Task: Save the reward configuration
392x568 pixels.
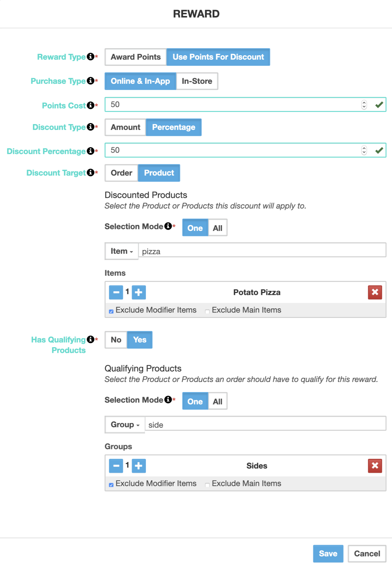Action: coord(328,553)
